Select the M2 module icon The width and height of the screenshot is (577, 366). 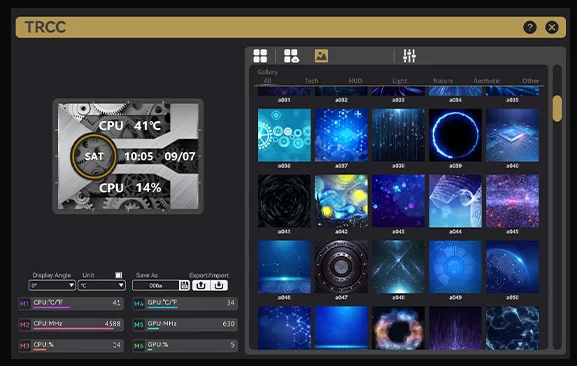pos(25,325)
